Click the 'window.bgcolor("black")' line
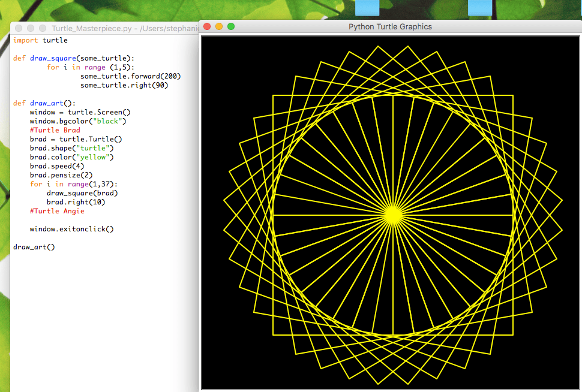This screenshot has height=392, width=582. pyautogui.click(x=78, y=121)
